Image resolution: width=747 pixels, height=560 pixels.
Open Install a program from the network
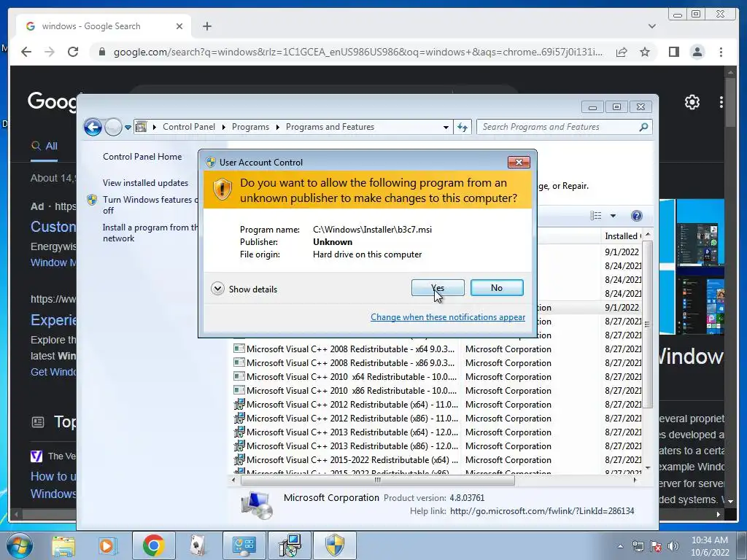tap(150, 233)
